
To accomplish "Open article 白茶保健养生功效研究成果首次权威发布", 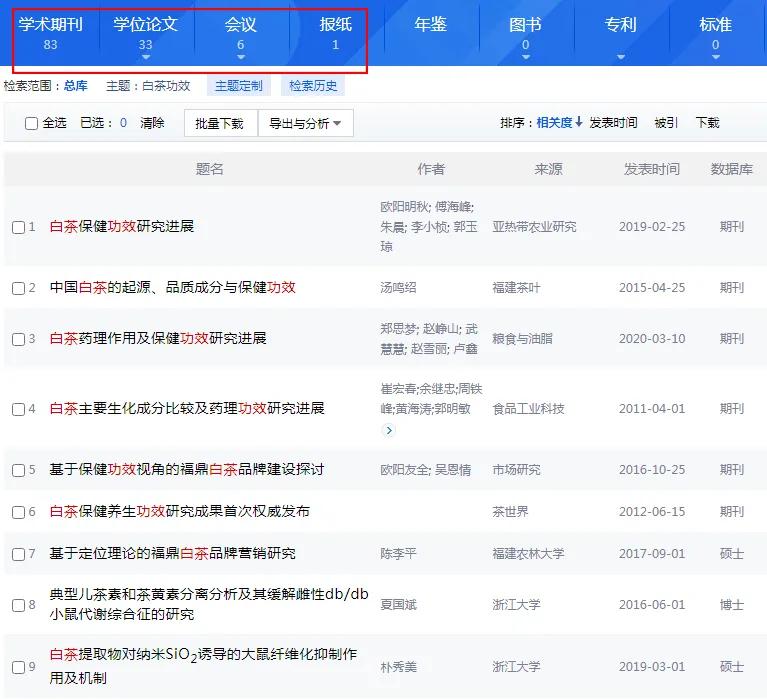I will point(180,511).
